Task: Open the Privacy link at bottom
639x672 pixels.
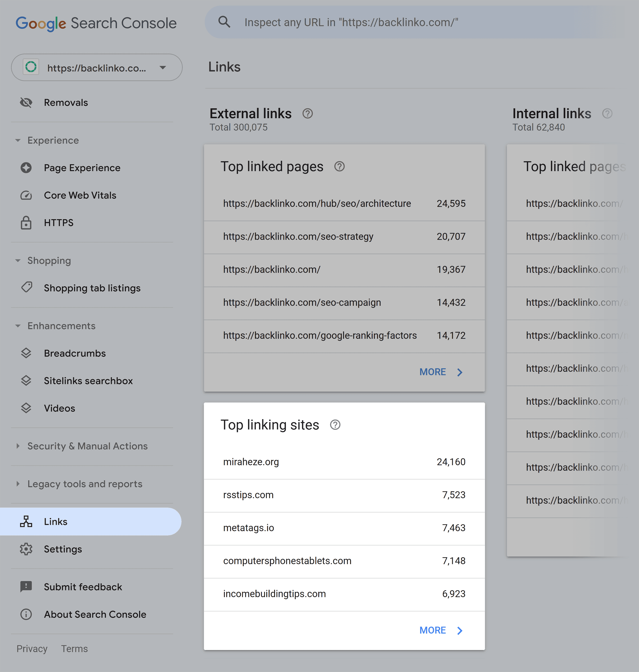Action: point(32,648)
